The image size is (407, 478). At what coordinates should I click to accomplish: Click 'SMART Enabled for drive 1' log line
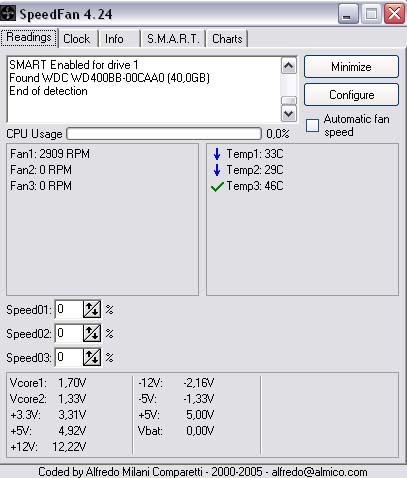pos(74,65)
